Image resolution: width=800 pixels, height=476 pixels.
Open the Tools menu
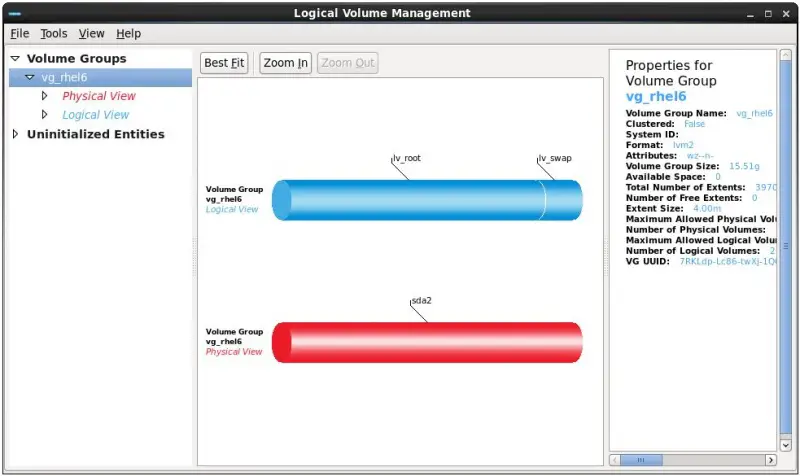[53, 33]
